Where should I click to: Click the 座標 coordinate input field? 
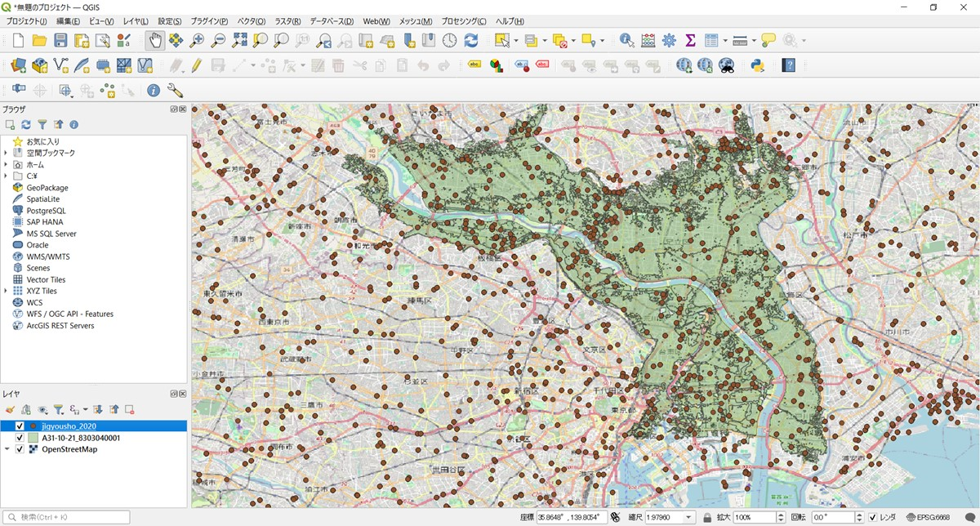(x=571, y=517)
